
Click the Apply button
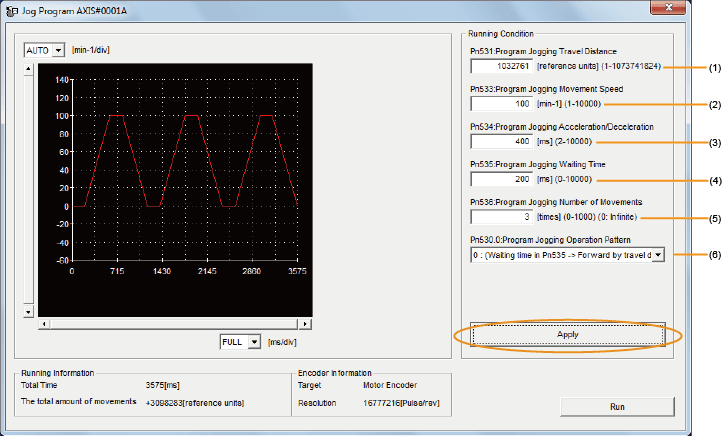[x=567, y=334]
